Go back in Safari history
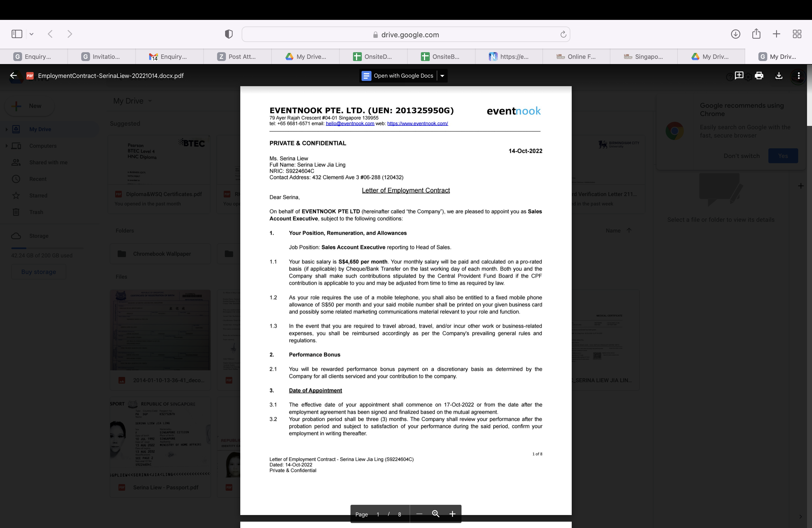 click(50, 34)
